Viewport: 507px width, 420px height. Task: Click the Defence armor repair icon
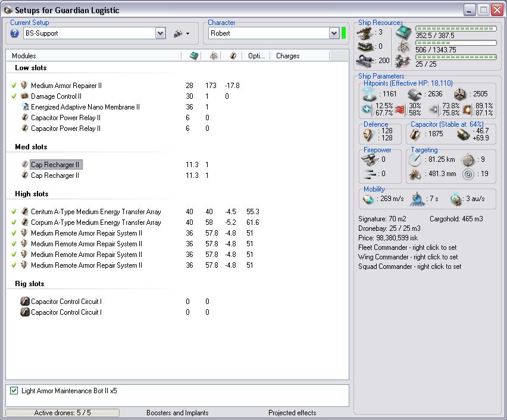coord(368,134)
